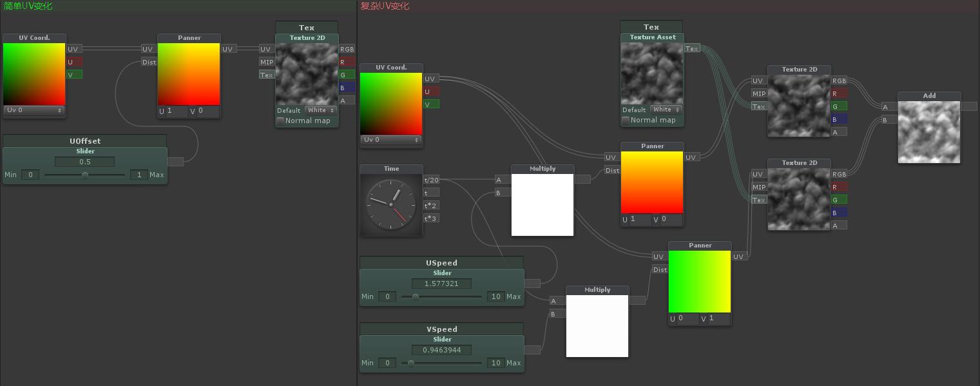Click the Tex output on the Texture Asset node
Viewport: 980px width, 386px height.
click(692, 48)
